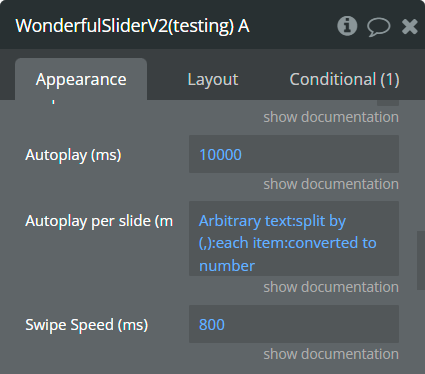Edit the Autoplay (ms) value 10000
The image size is (425, 374).
tap(294, 154)
